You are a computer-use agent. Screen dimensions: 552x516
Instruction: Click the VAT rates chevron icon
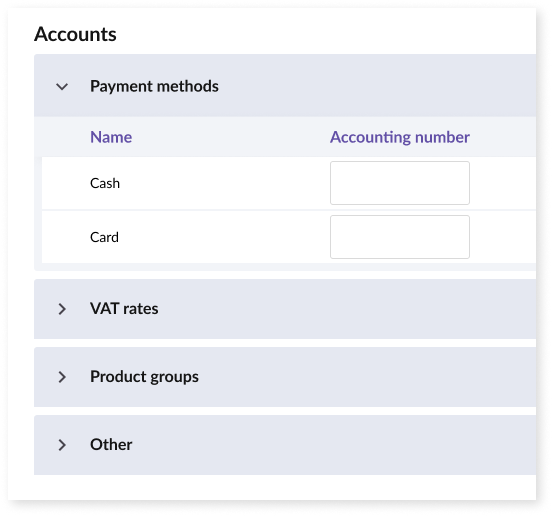(x=62, y=309)
